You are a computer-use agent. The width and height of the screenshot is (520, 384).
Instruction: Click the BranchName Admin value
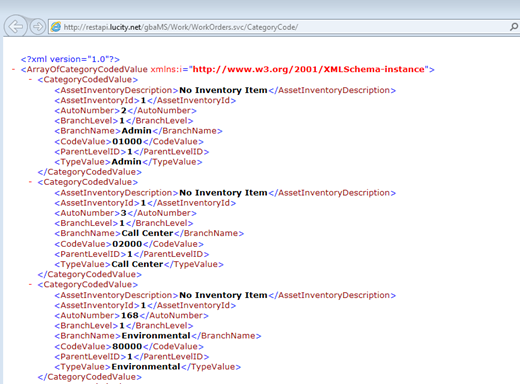tap(136, 131)
